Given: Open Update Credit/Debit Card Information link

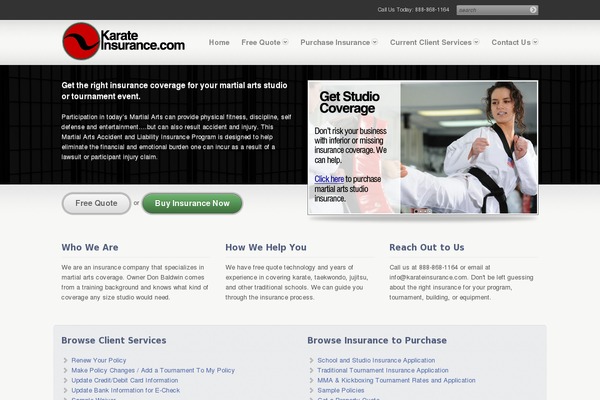Looking at the screenshot, I should pos(125,380).
